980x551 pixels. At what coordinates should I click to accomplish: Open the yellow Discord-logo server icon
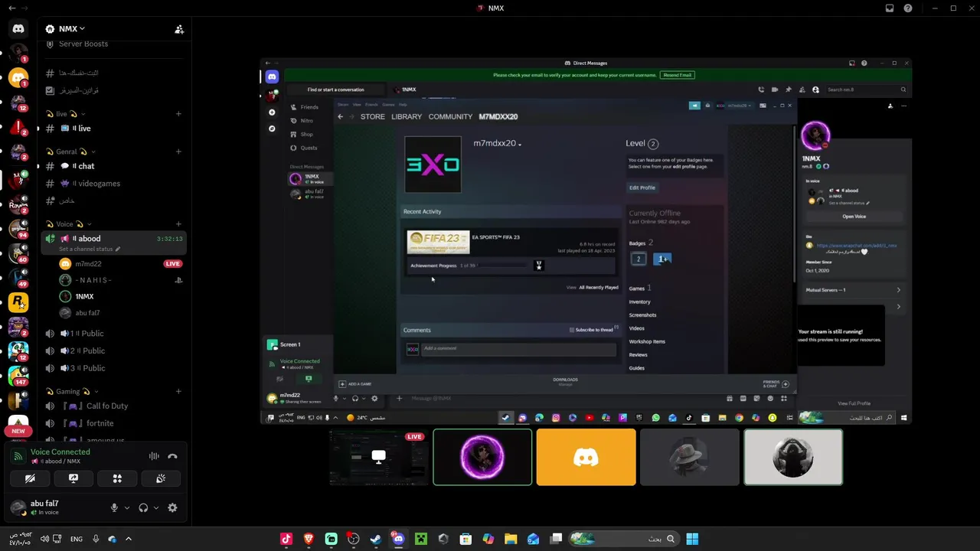click(x=18, y=78)
